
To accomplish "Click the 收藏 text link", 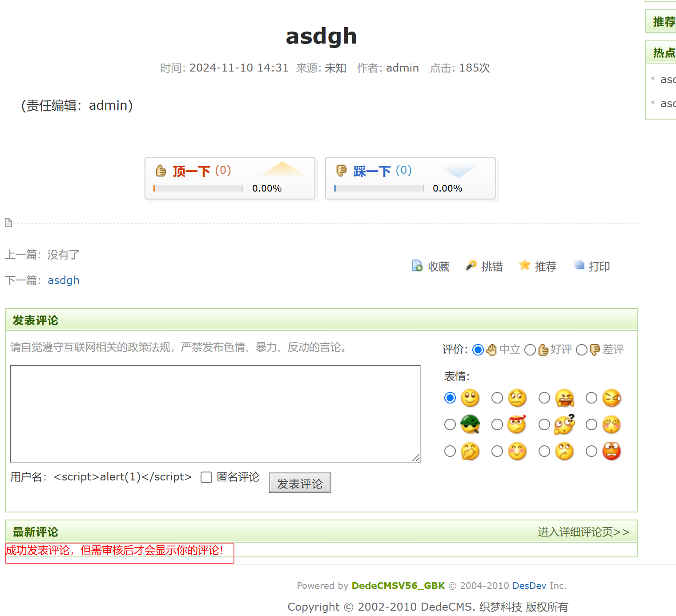I will [x=439, y=266].
